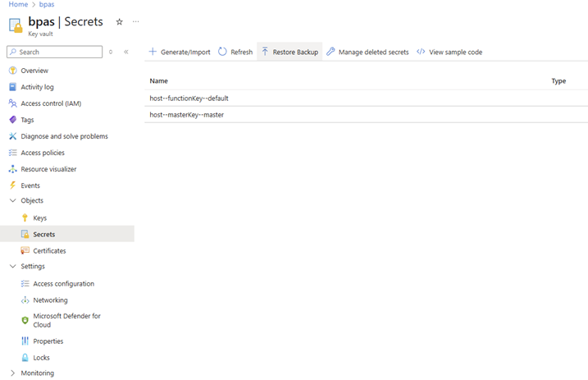Open Locks settings item
Viewport: 588px width, 380px height.
coord(41,358)
